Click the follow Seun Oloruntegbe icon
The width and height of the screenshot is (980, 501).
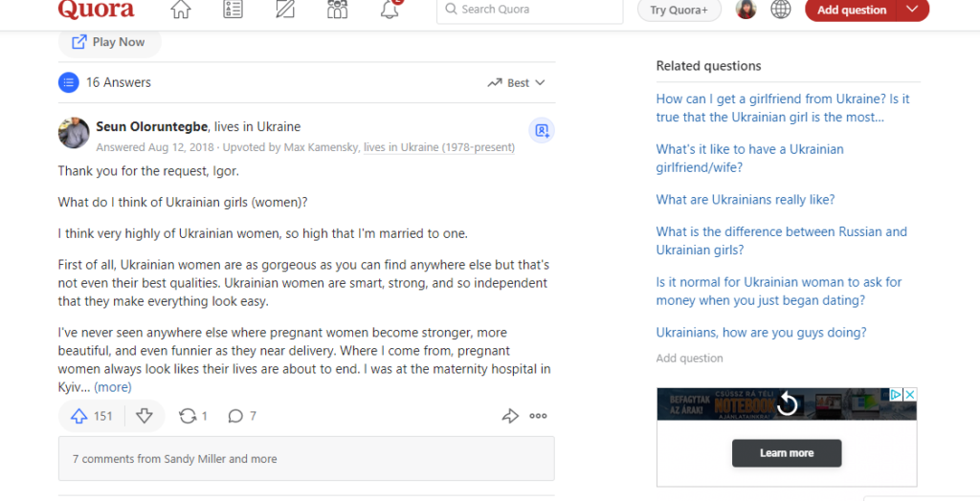(x=542, y=131)
